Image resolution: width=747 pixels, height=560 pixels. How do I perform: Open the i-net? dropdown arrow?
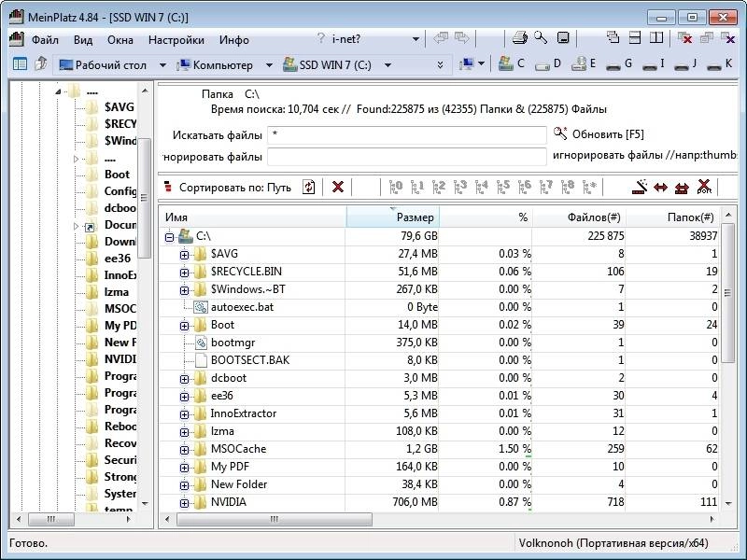tap(416, 39)
